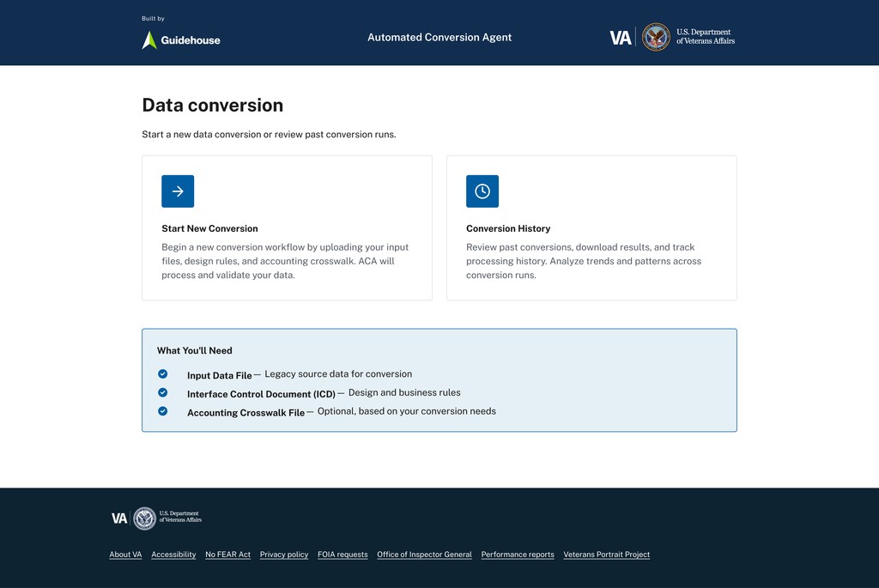The image size is (879, 588).
Task: Click the checkmark beside Accounting Crosswalk File
Action: click(x=163, y=411)
